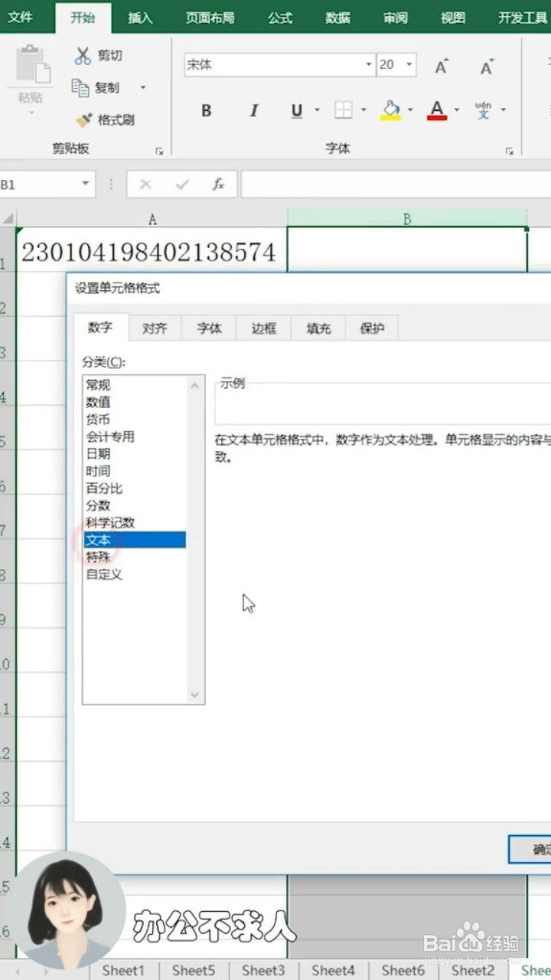Image resolution: width=551 pixels, height=980 pixels.
Task: Click the phonetic guide wén icon
Action: coord(484,110)
